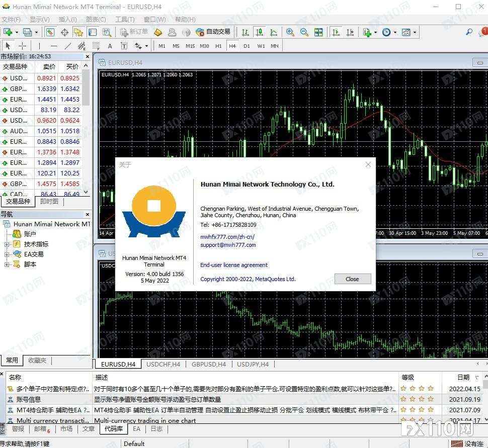Click the zoom in magnifier icon
The width and height of the screenshot is (488, 448).
290,32
